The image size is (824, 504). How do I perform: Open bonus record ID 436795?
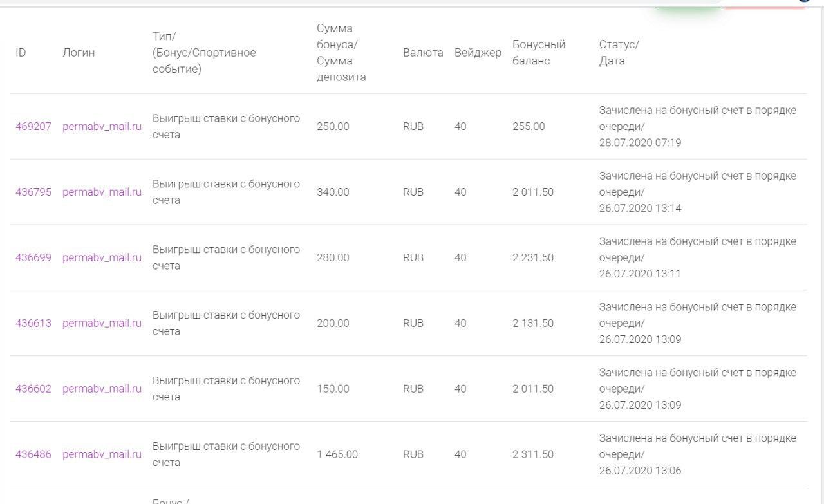pyautogui.click(x=33, y=192)
